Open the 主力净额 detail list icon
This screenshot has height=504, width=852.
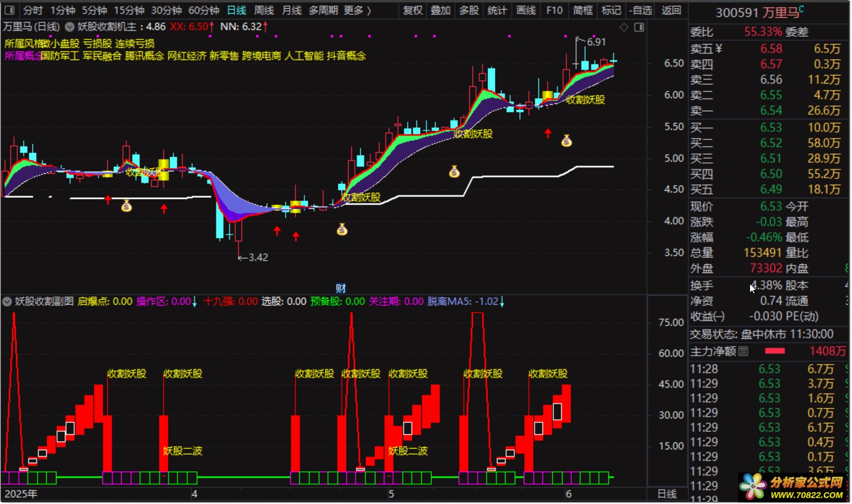[x=744, y=351]
